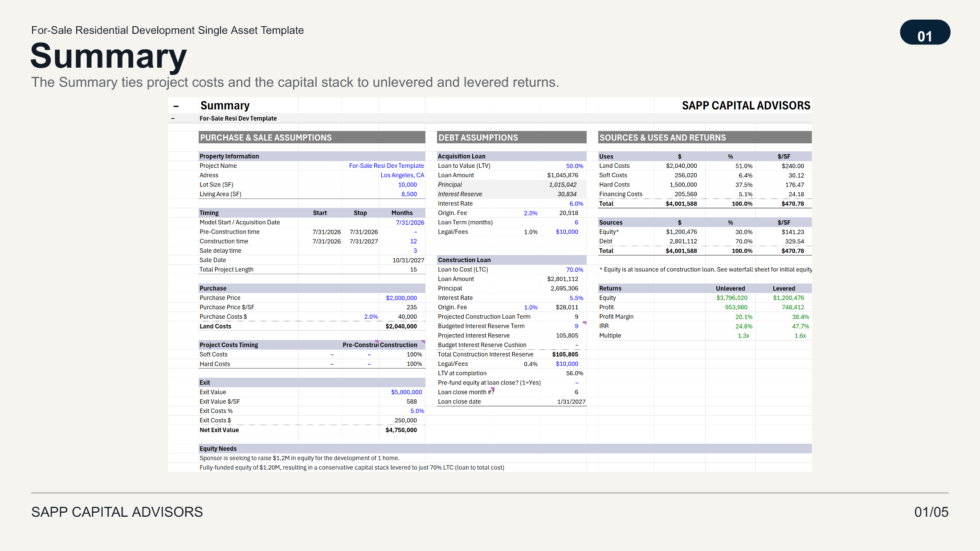Select Total Construction Interest Reserve $105,805
The width and height of the screenshot is (980, 551).
tap(565, 354)
